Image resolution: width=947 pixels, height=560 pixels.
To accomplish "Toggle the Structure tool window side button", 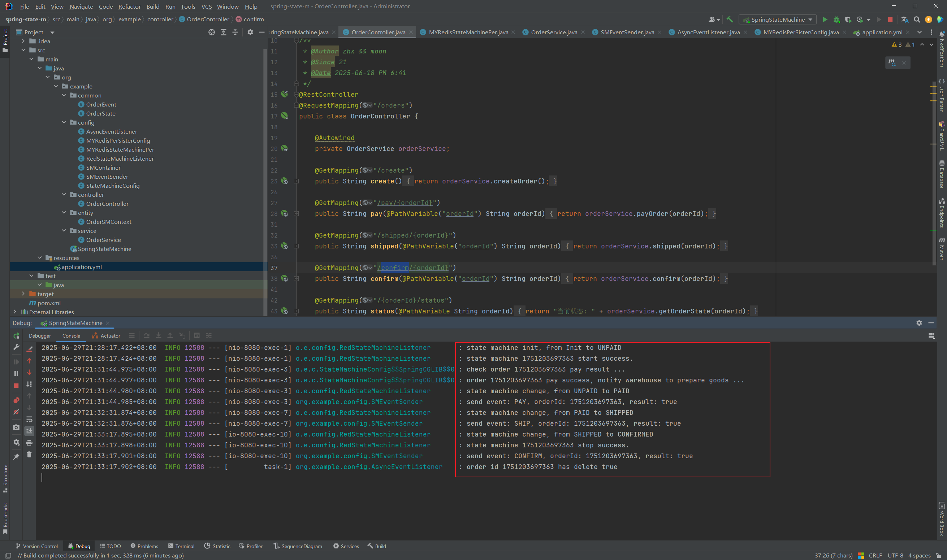I will [x=5, y=478].
